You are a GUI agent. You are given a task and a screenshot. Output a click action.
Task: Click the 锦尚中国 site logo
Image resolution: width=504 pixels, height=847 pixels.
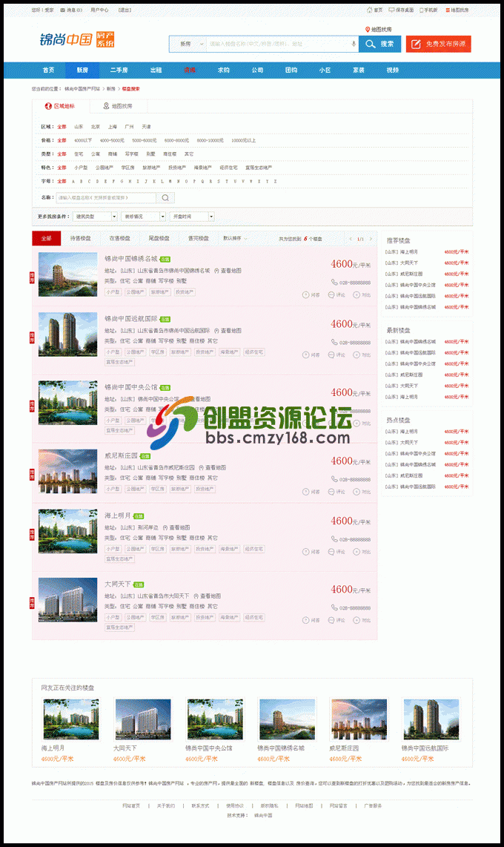tap(77, 39)
